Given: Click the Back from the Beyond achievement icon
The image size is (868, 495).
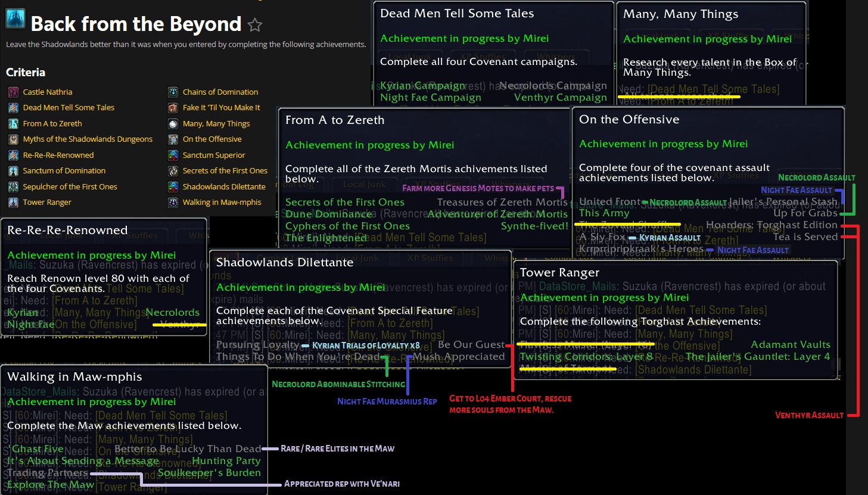Looking at the screenshot, I should (x=15, y=19).
